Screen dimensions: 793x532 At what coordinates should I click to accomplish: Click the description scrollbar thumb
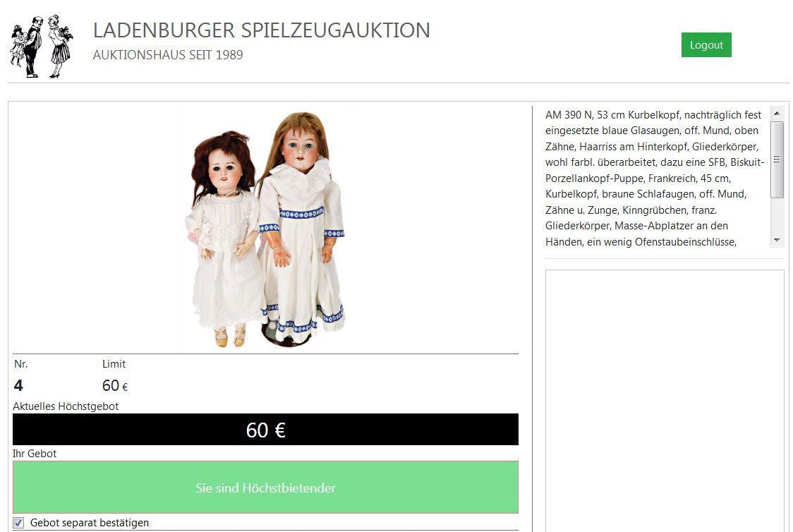pyautogui.click(x=777, y=159)
